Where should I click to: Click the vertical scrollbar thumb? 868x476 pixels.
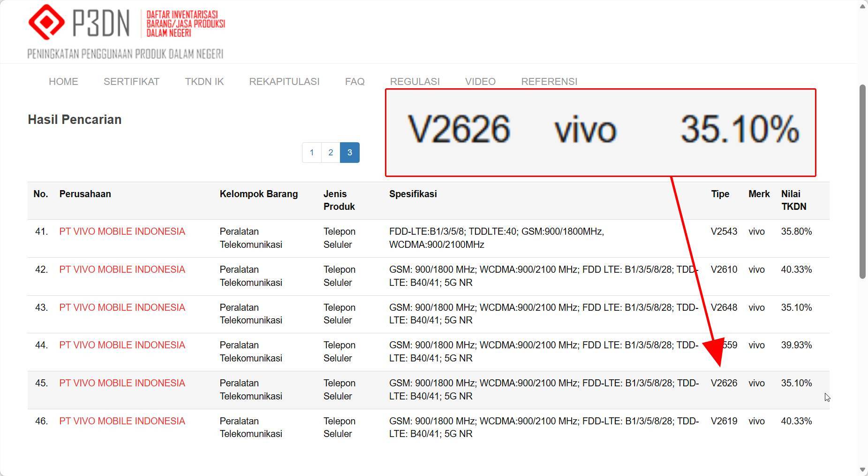click(x=863, y=182)
